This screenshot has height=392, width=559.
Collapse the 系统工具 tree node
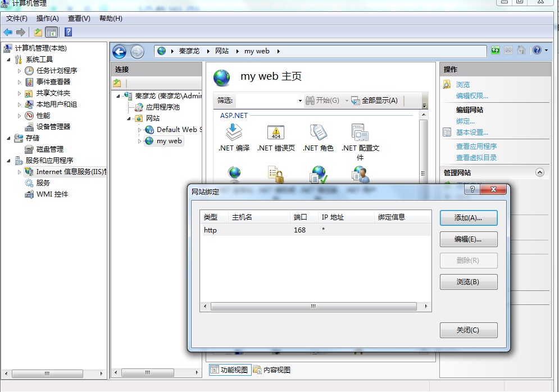click(9, 60)
